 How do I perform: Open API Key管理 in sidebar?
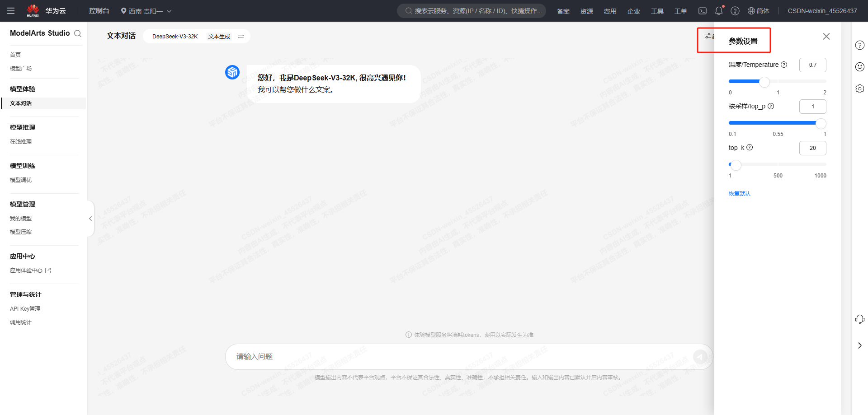(x=25, y=308)
